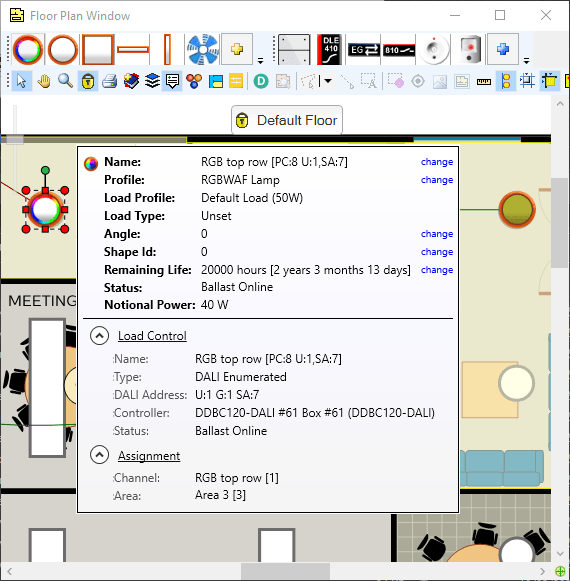Collapse the Load Control section chevron
The height and width of the screenshot is (581, 570).
(x=99, y=336)
